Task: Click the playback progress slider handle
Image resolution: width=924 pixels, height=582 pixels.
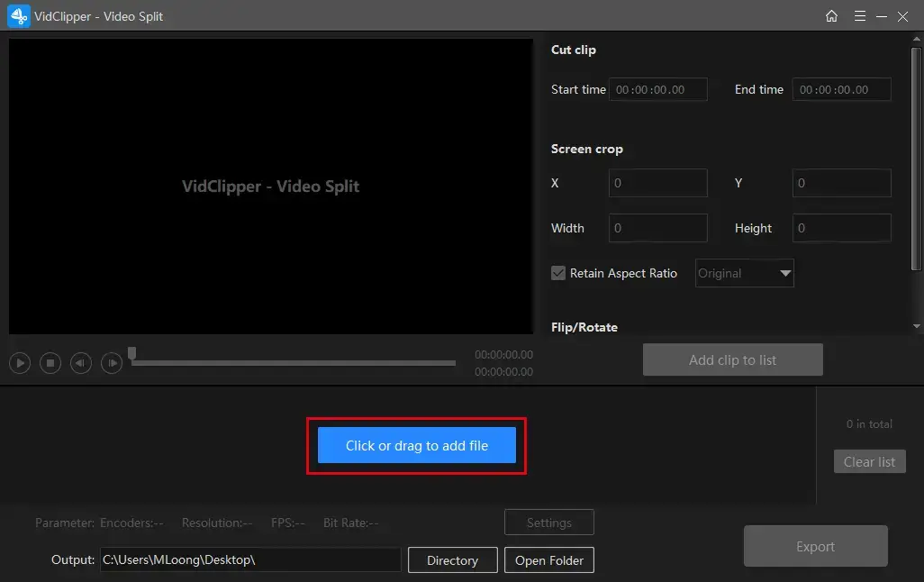Action: click(132, 353)
